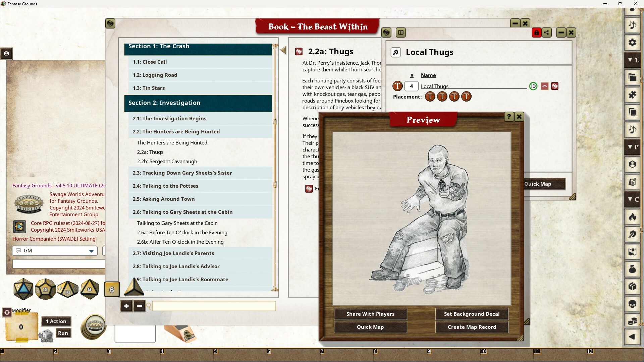Viewport: 644px width, 362px height.
Task: Open the Options gear icon in the right sidebar
Action: pos(633,43)
